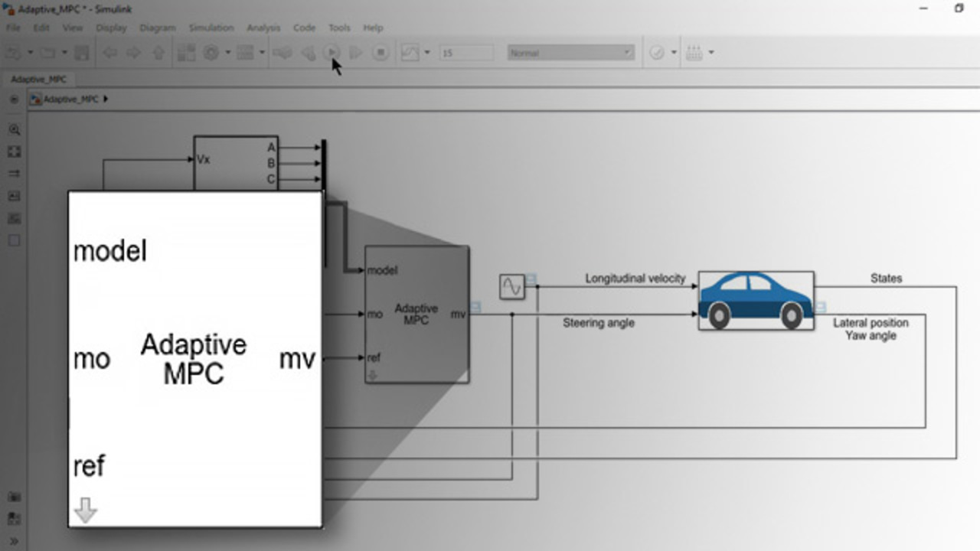The height and width of the screenshot is (551, 980).
Task: Click the Zoom tool in left palette
Action: point(14,129)
